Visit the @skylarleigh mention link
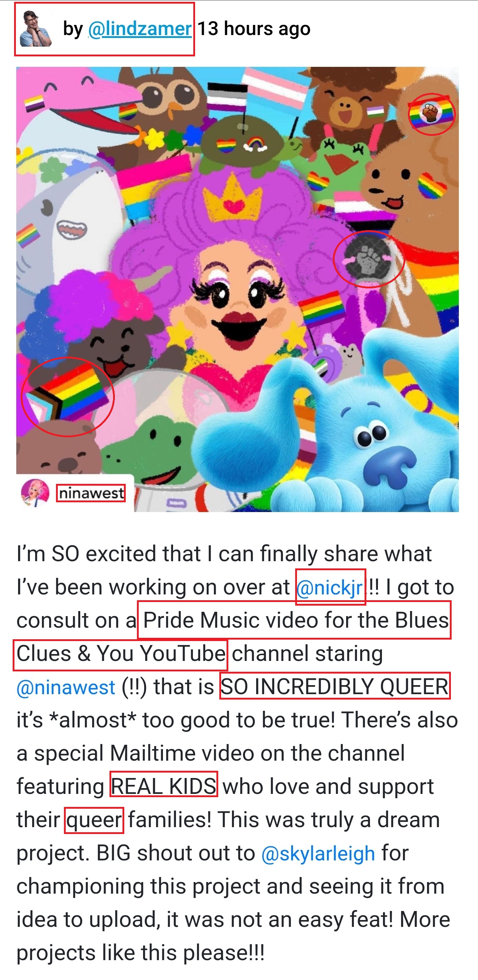The height and width of the screenshot is (980, 478). click(x=318, y=853)
